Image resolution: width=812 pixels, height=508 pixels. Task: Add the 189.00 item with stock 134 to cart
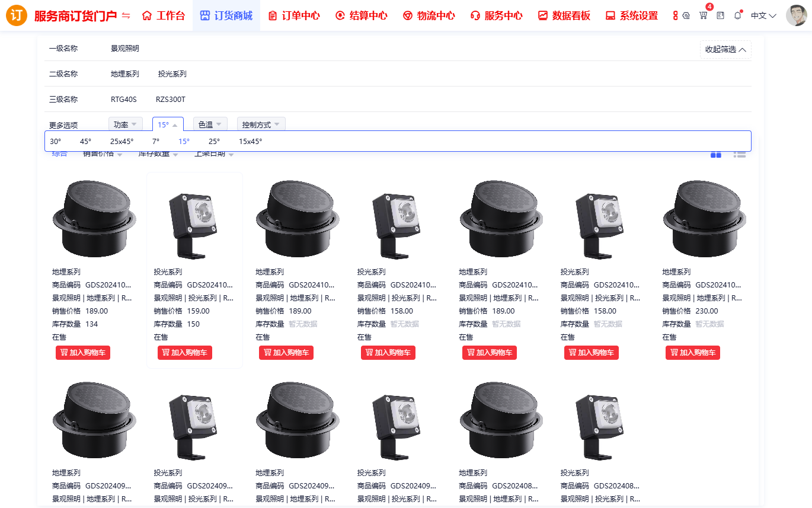[x=83, y=353]
